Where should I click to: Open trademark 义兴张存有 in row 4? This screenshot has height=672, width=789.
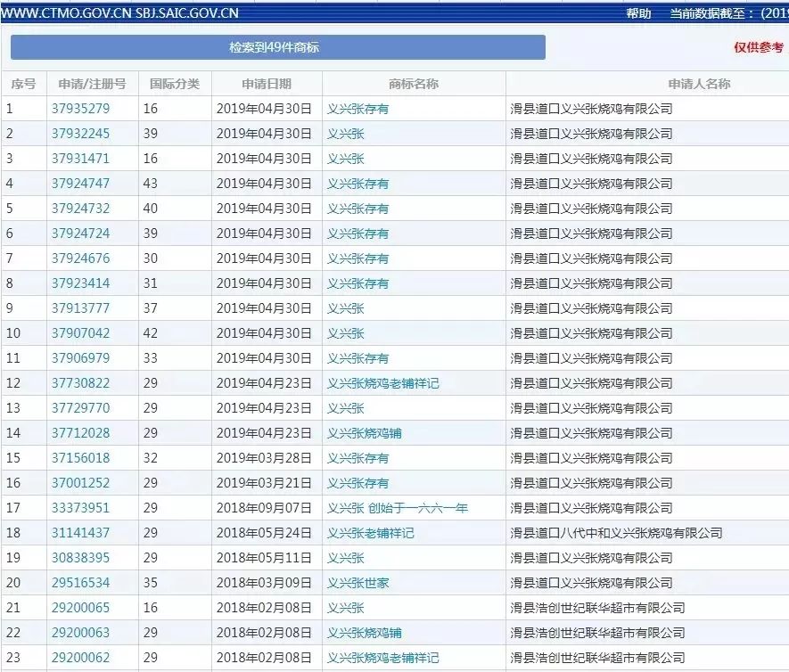click(x=358, y=184)
